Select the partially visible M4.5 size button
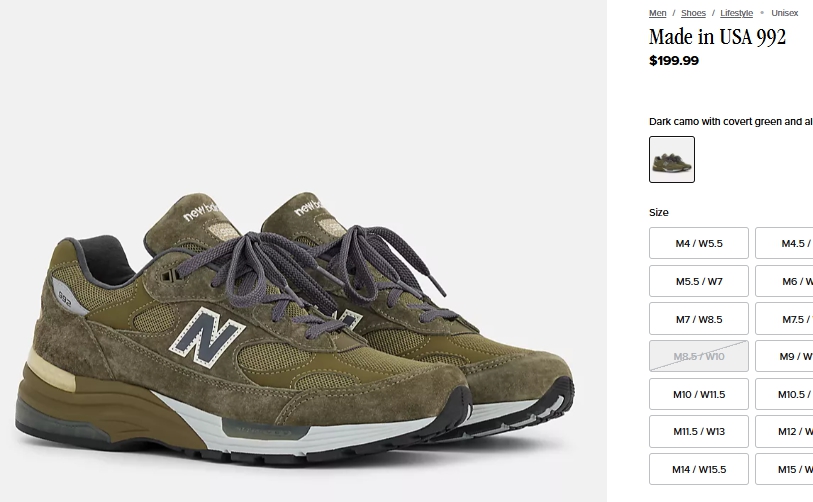813x502 pixels. point(784,243)
